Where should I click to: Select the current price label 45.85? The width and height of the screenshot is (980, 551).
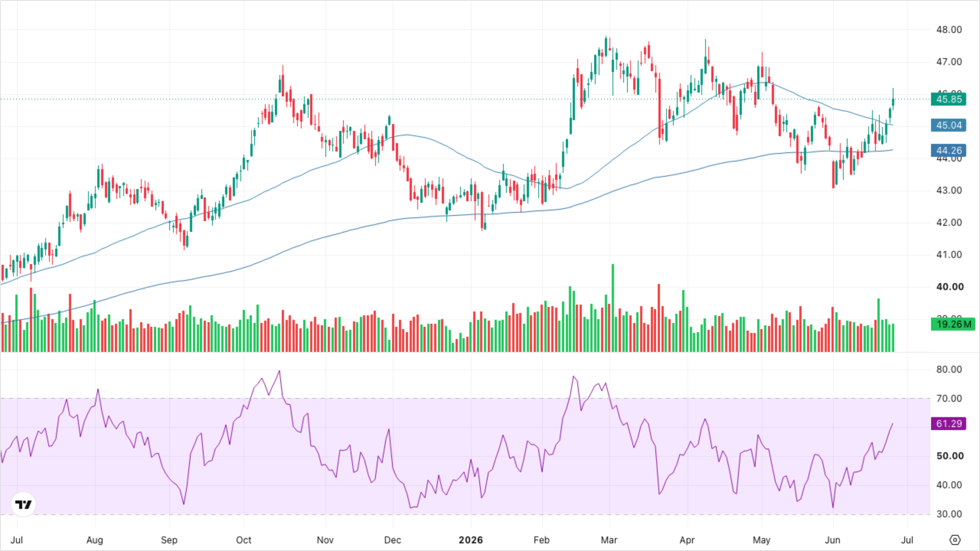coord(949,99)
